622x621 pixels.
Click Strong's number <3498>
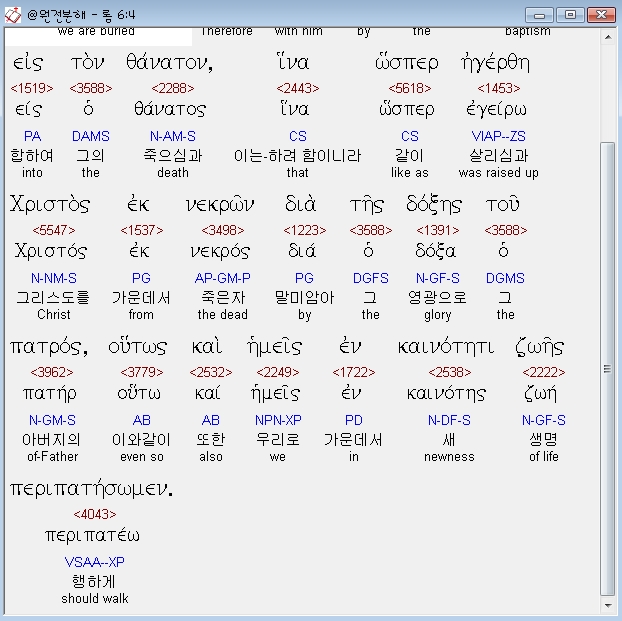(223, 230)
